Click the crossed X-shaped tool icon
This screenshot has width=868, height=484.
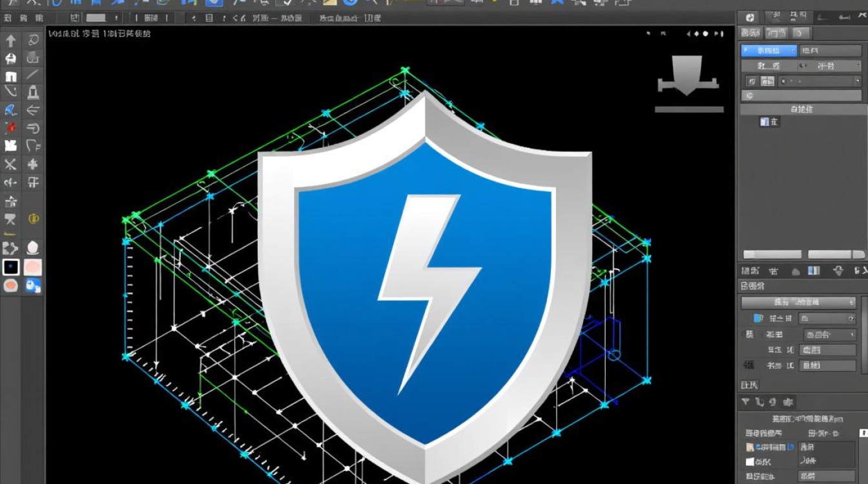pos(10,164)
